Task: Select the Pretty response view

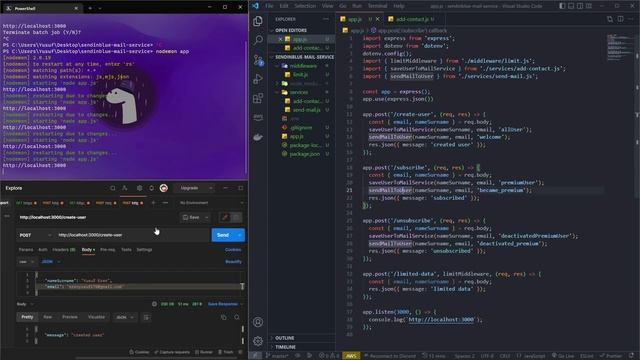Action: (x=27, y=317)
